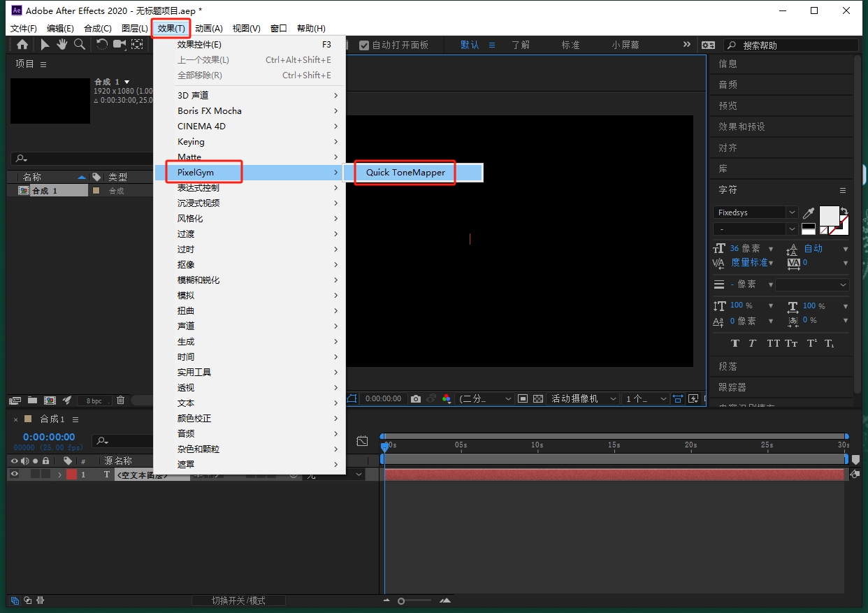Click the new composition icon in the Project panel
This screenshot has width=868, height=613.
pos(50,401)
